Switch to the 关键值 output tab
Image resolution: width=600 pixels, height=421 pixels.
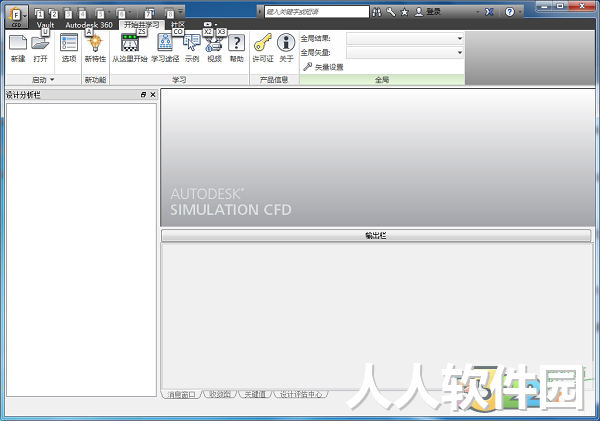[255, 395]
